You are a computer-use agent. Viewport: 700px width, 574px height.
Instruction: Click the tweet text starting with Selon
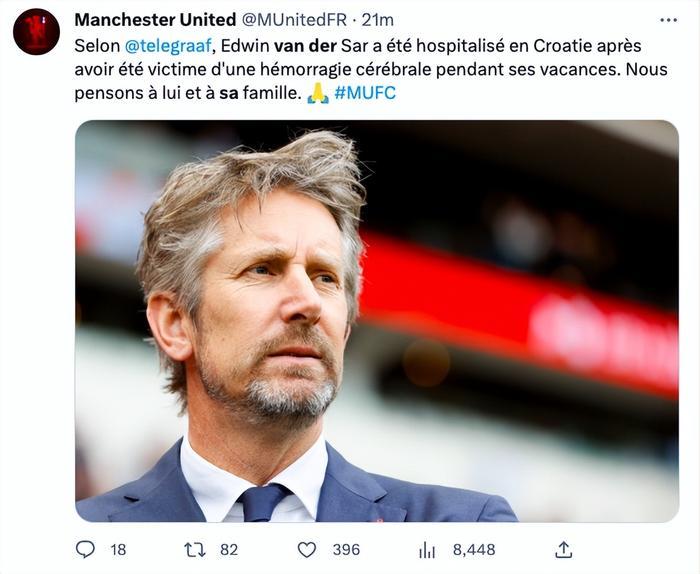coord(371,69)
